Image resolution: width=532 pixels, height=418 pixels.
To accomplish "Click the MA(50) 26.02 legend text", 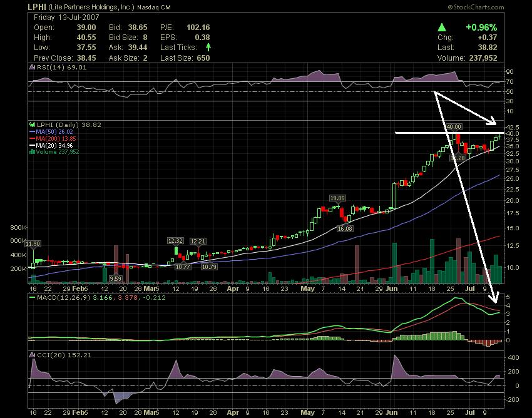I will tap(54, 132).
